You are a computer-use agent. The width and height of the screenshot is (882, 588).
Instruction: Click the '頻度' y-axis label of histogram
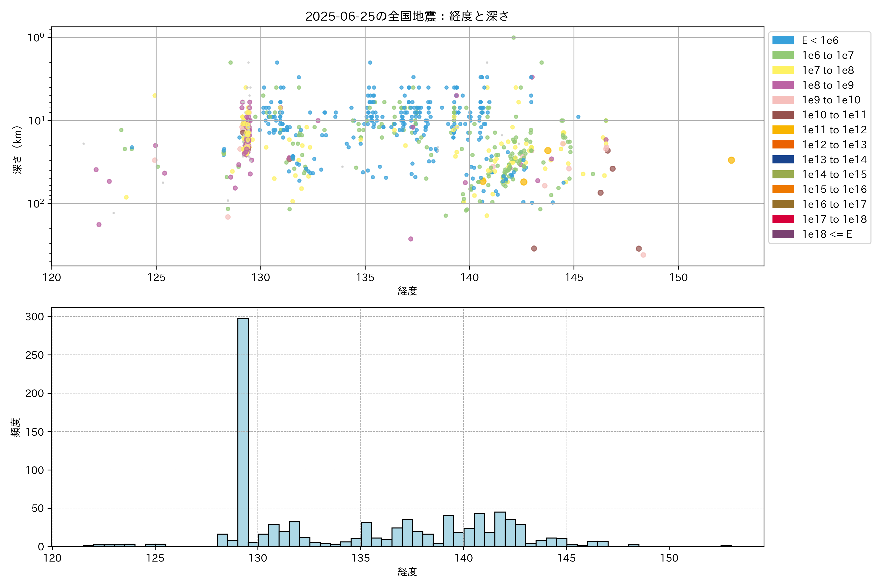16,428
